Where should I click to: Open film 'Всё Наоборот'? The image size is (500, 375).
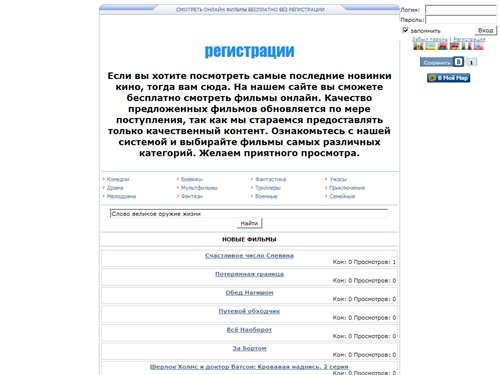[x=249, y=330]
